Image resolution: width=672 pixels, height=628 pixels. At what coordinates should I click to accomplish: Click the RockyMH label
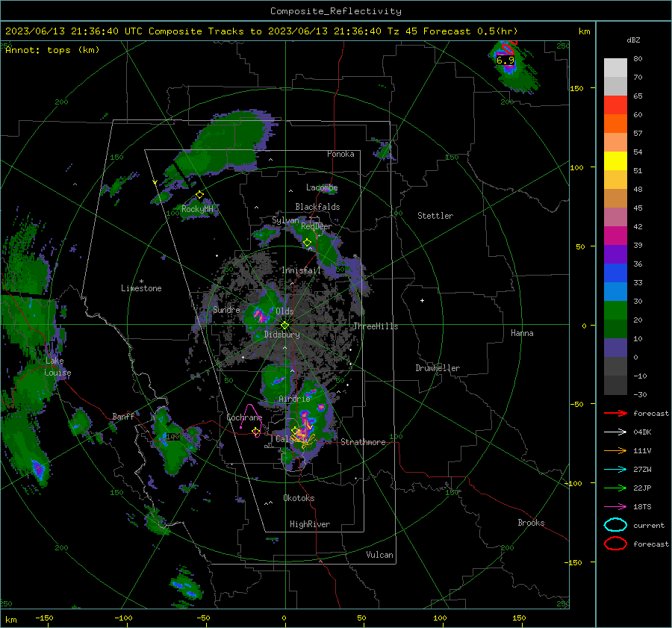point(197,209)
